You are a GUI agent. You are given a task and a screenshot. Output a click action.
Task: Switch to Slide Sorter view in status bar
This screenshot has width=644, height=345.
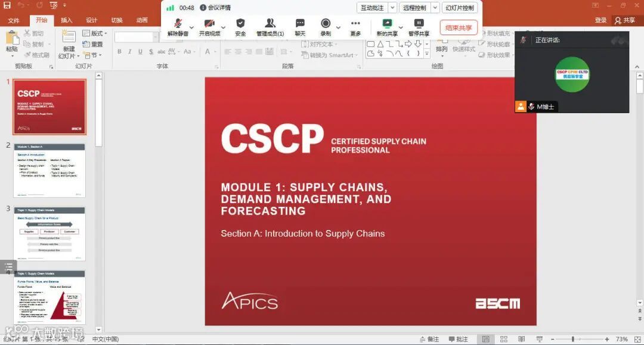tap(503, 339)
